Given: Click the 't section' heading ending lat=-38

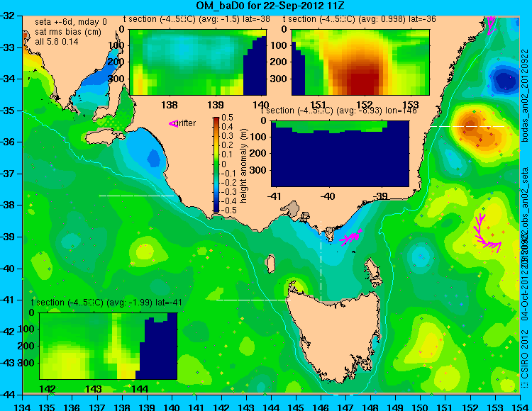Looking at the screenshot, I should tap(196, 19).
